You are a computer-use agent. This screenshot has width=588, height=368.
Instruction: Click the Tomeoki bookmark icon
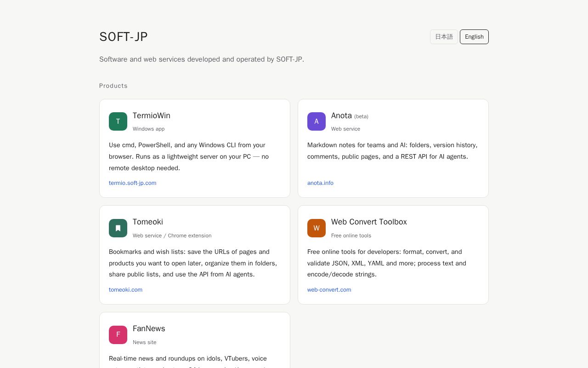118,228
